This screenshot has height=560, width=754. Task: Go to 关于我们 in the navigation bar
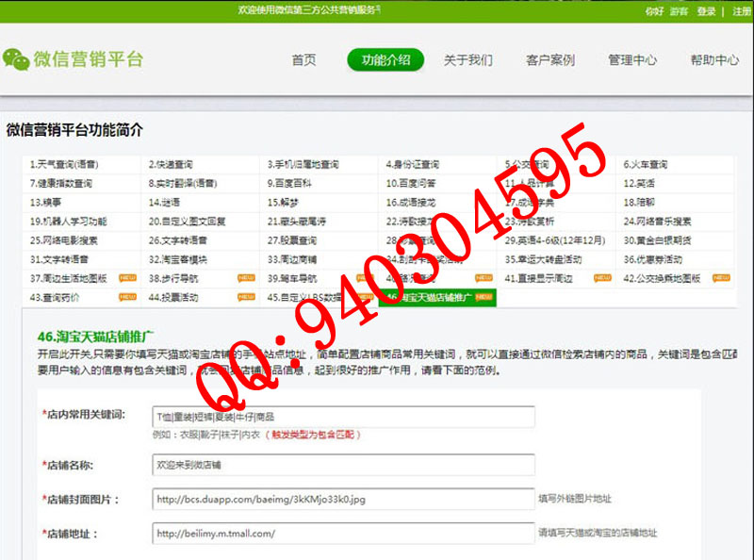467,60
